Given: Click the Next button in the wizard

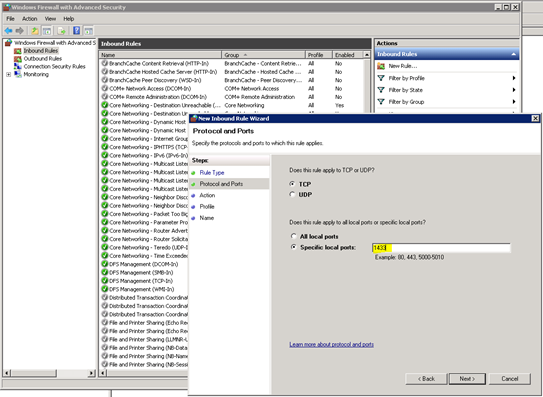Looking at the screenshot, I should (467, 379).
